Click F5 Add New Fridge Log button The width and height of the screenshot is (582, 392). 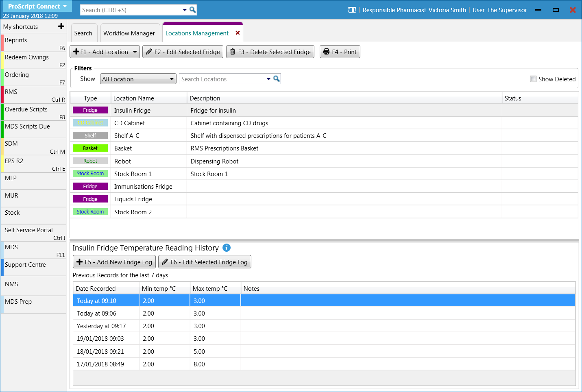click(114, 262)
